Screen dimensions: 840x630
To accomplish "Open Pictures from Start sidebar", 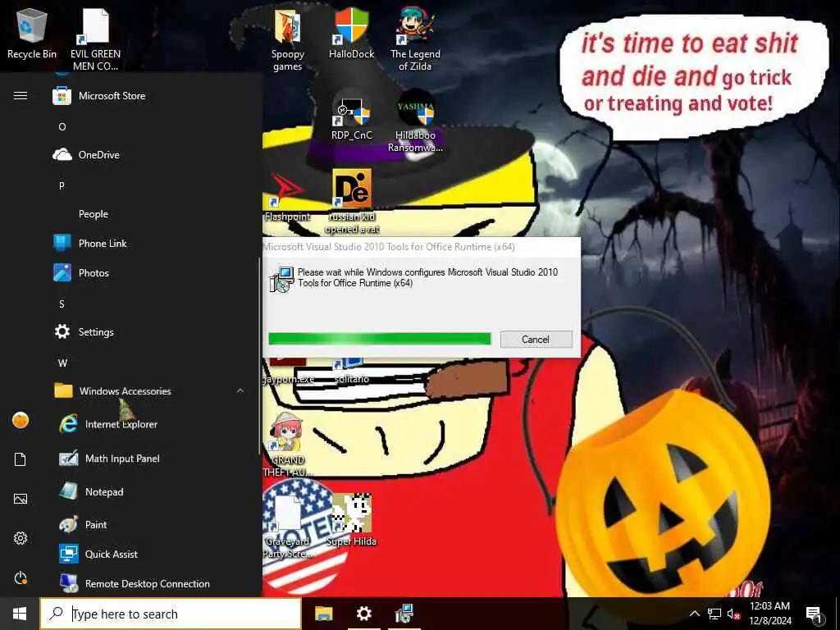I will click(x=21, y=499).
